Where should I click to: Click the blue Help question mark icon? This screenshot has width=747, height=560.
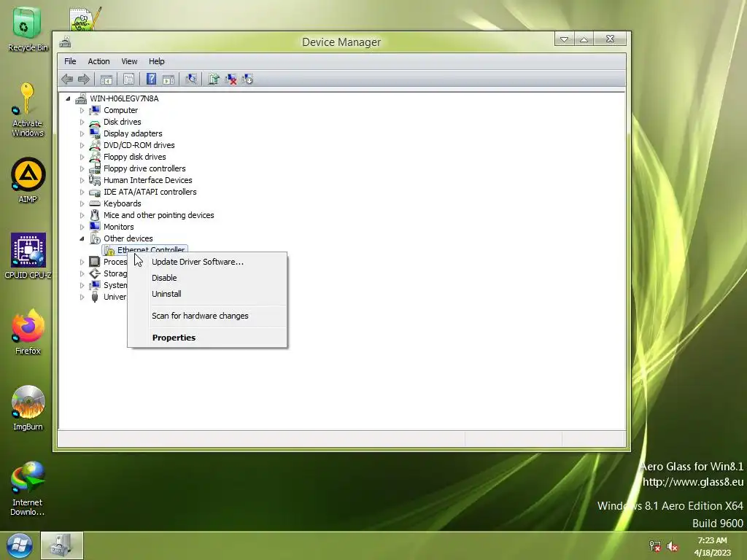point(151,79)
